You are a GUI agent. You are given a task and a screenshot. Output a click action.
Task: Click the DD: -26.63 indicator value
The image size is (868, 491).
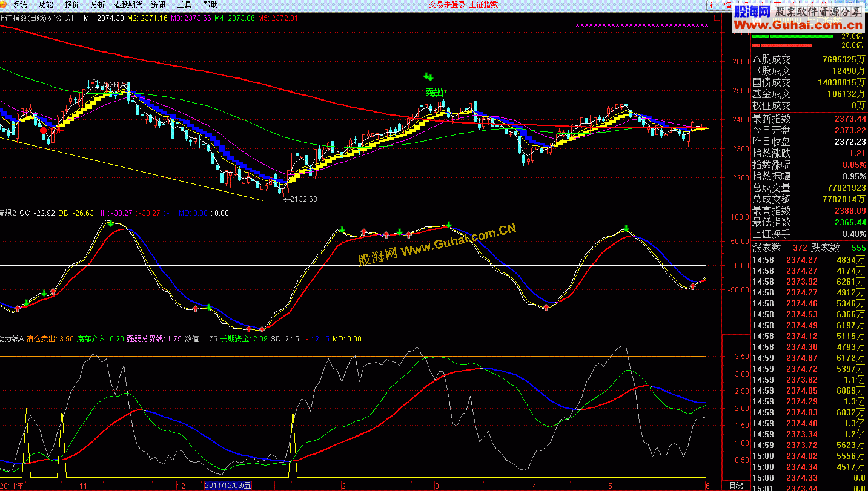point(76,213)
